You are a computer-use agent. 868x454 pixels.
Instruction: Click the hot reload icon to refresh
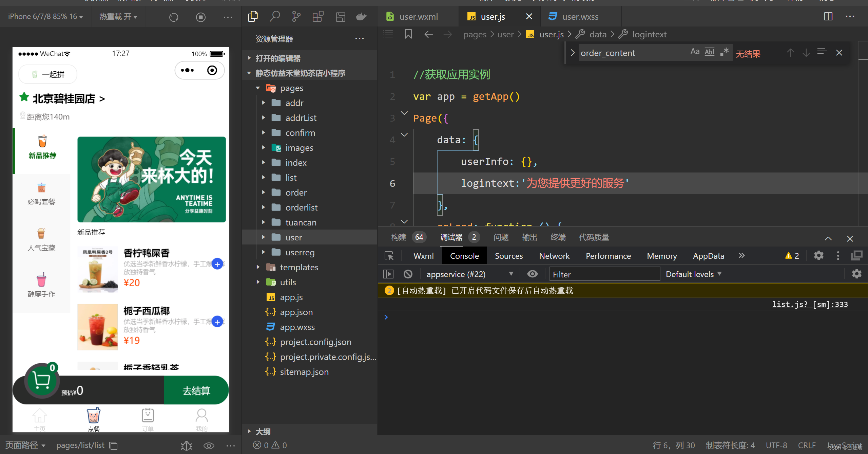tap(174, 17)
